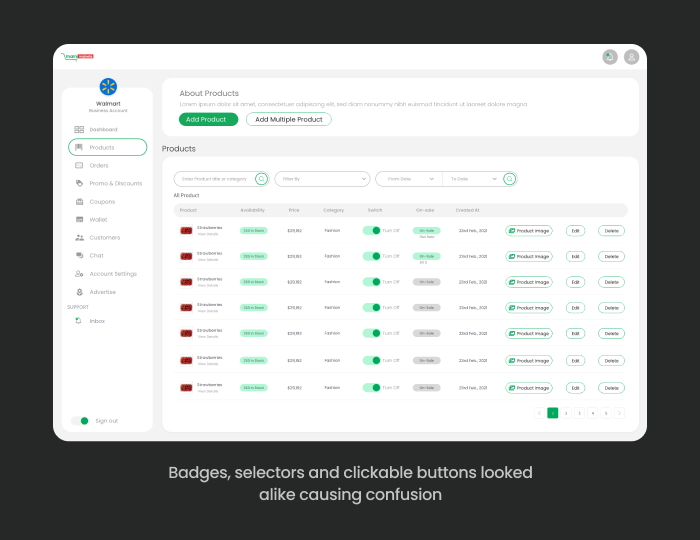Click the Many Markets logo
This screenshot has height=540, width=700.
[x=77, y=57]
